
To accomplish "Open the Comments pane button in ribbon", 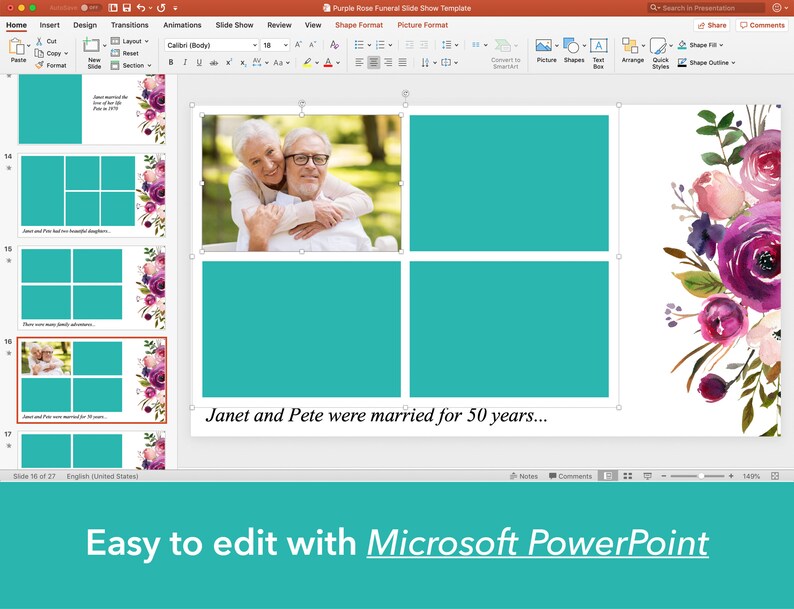I will [762, 25].
